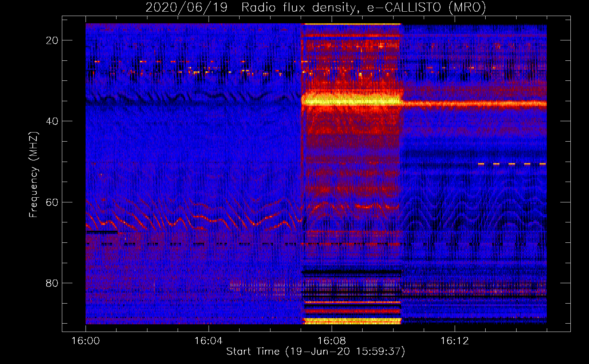This screenshot has width=589, height=364.
Task: Click the '40' frequency tick label
Action: (x=52, y=121)
